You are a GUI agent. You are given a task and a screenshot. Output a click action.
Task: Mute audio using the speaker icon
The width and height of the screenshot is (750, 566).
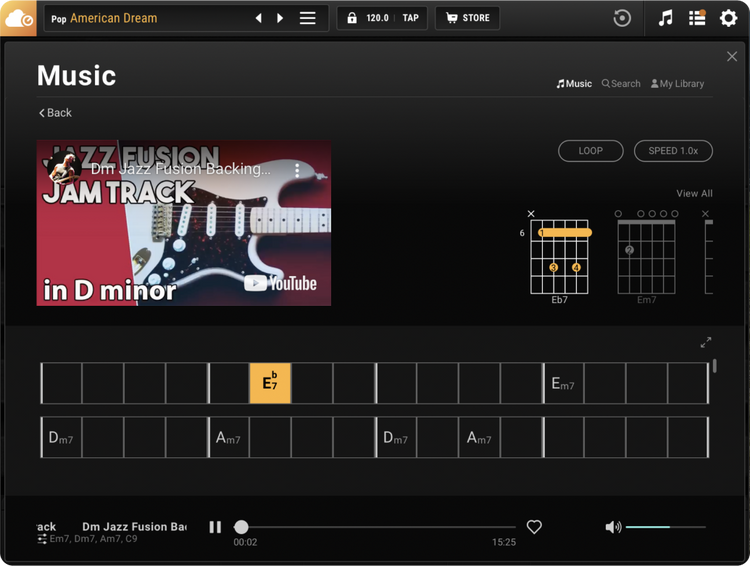pos(612,527)
